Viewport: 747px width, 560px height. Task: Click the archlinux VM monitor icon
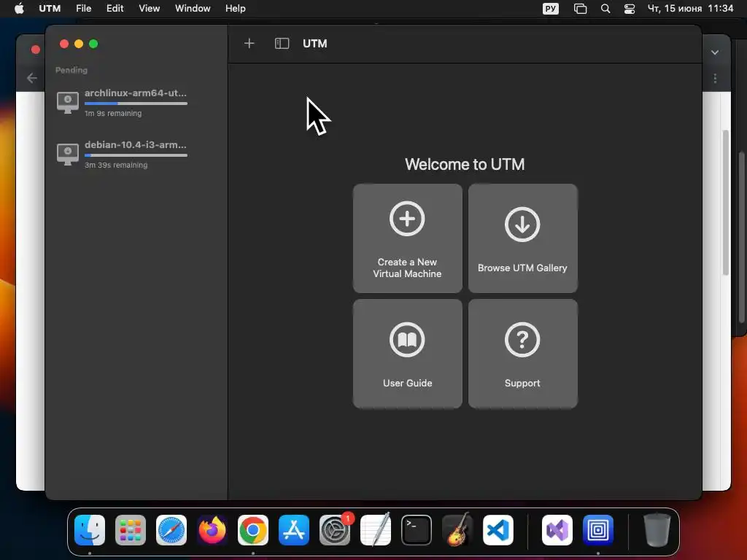(68, 102)
